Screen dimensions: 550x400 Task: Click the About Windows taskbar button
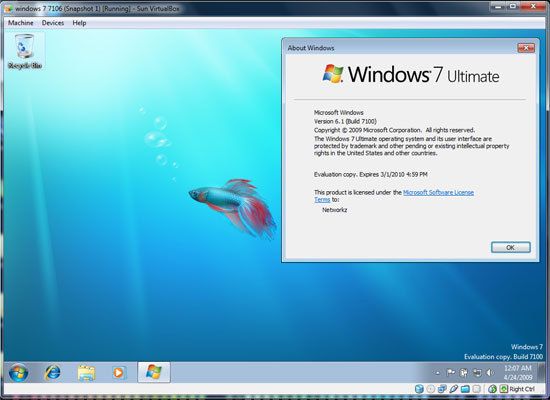coord(154,372)
